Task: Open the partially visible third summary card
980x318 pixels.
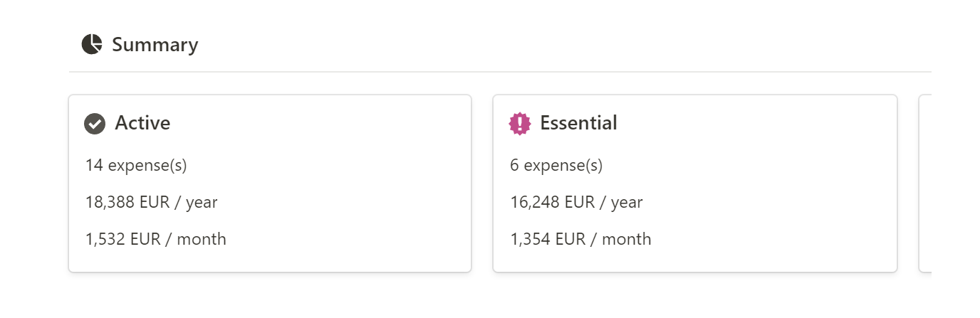Action: (925, 184)
